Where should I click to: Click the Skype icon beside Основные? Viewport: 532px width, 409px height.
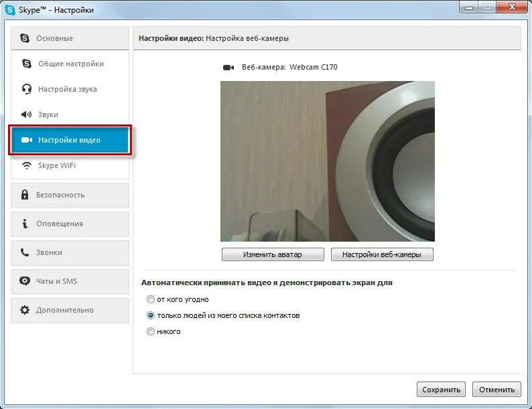(x=25, y=38)
